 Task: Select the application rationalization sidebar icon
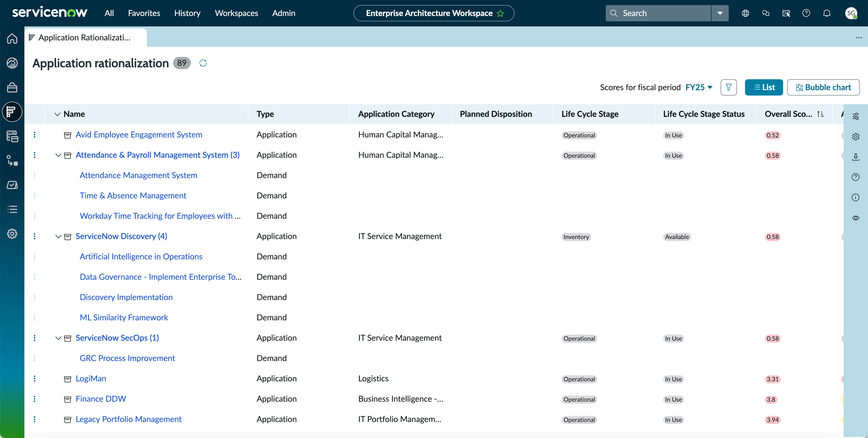point(12,112)
